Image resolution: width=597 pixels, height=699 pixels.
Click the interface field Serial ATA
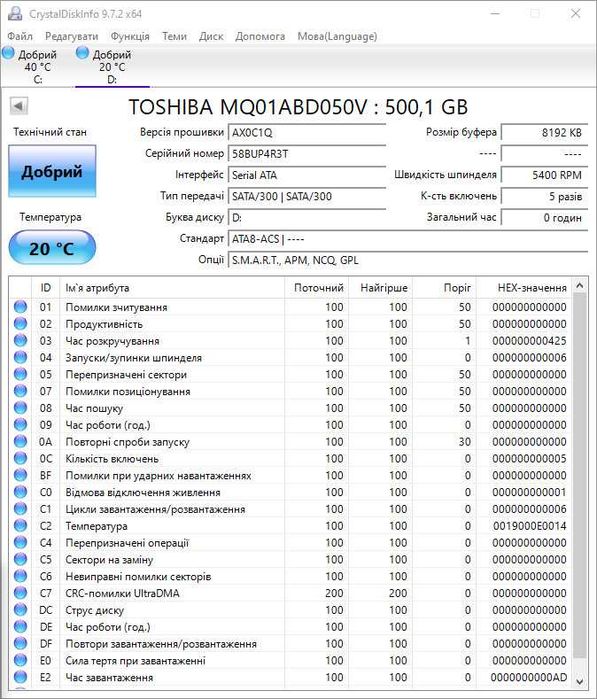click(307, 175)
